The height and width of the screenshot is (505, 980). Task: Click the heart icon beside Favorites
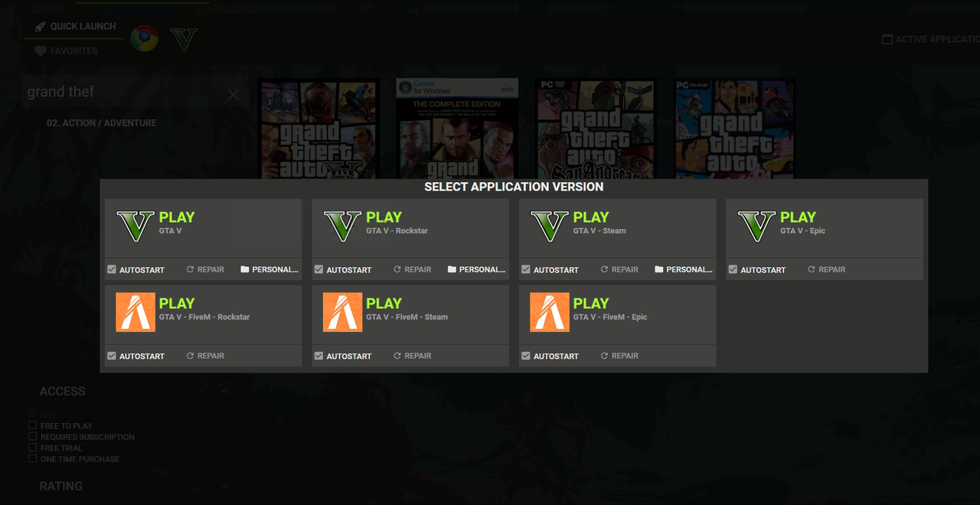click(x=41, y=51)
